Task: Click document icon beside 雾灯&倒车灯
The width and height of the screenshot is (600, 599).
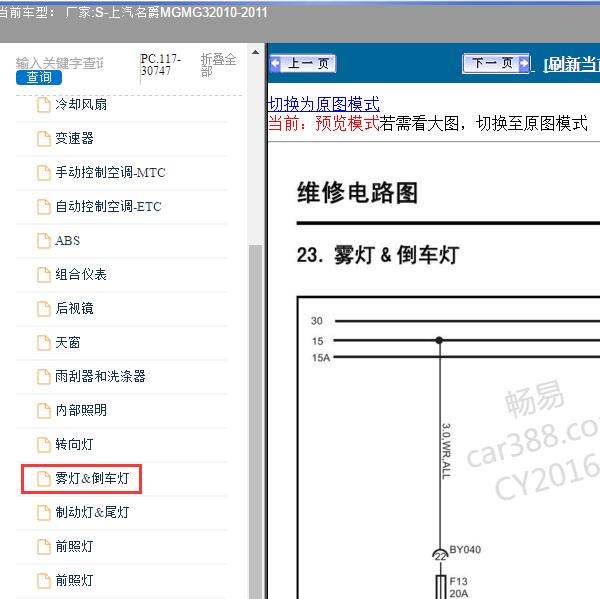Action: (44, 479)
